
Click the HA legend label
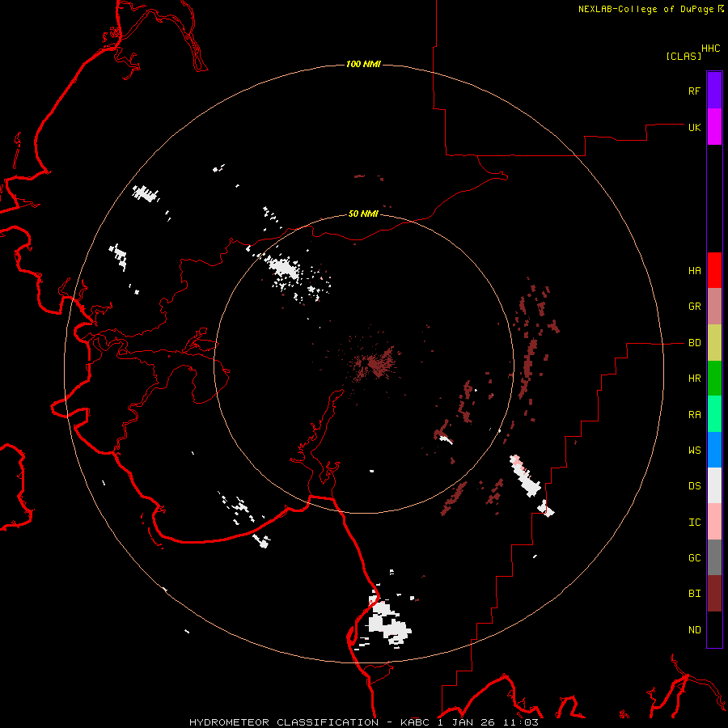point(695,271)
